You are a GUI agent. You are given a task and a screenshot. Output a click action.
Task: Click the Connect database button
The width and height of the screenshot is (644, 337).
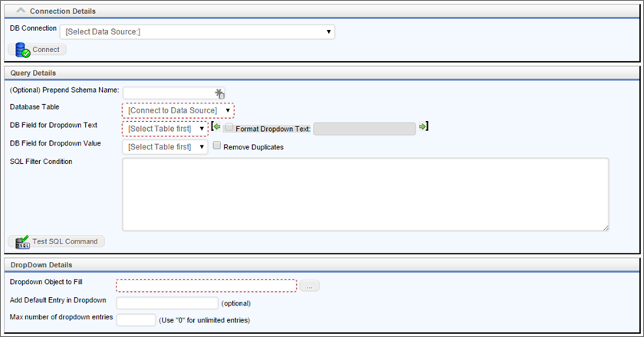click(x=38, y=50)
